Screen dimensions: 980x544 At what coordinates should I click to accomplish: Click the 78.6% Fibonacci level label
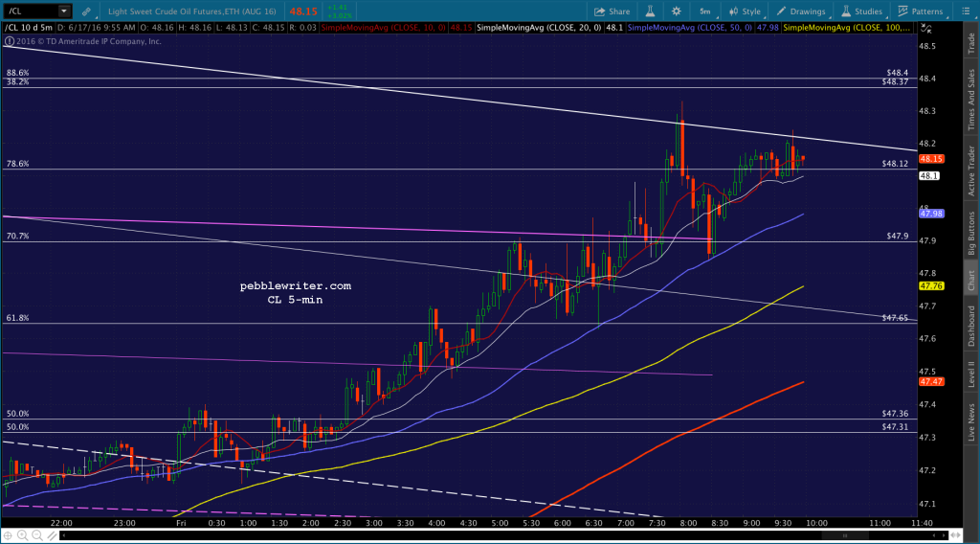tap(17, 164)
